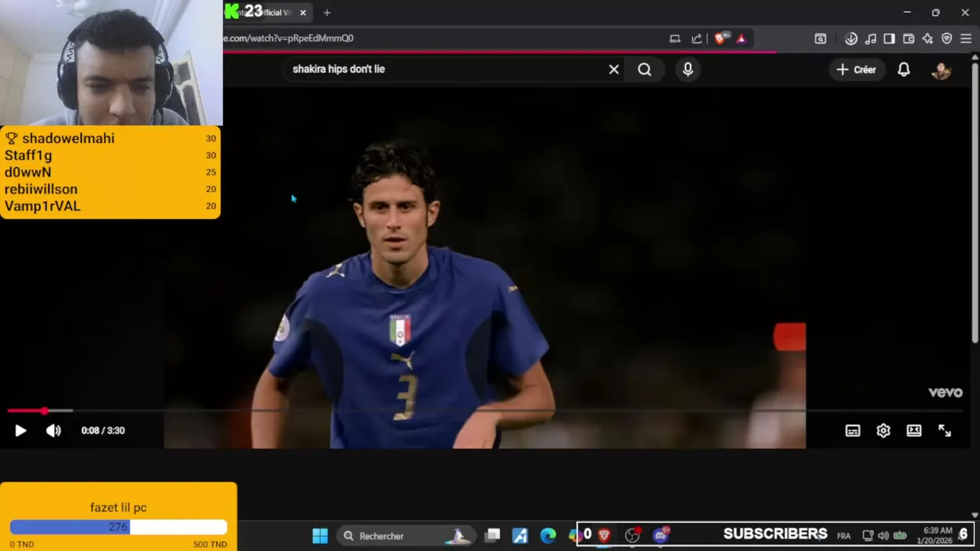Open the browser downloads icon

pyautogui.click(x=851, y=38)
